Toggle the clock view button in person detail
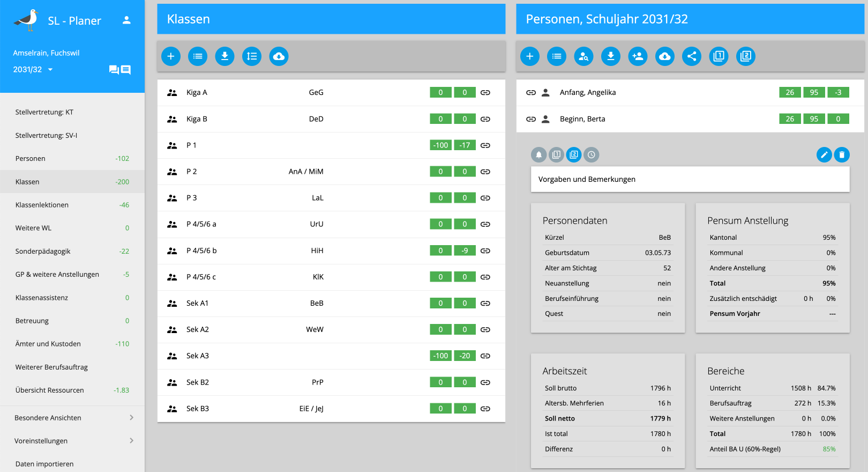 (x=592, y=155)
